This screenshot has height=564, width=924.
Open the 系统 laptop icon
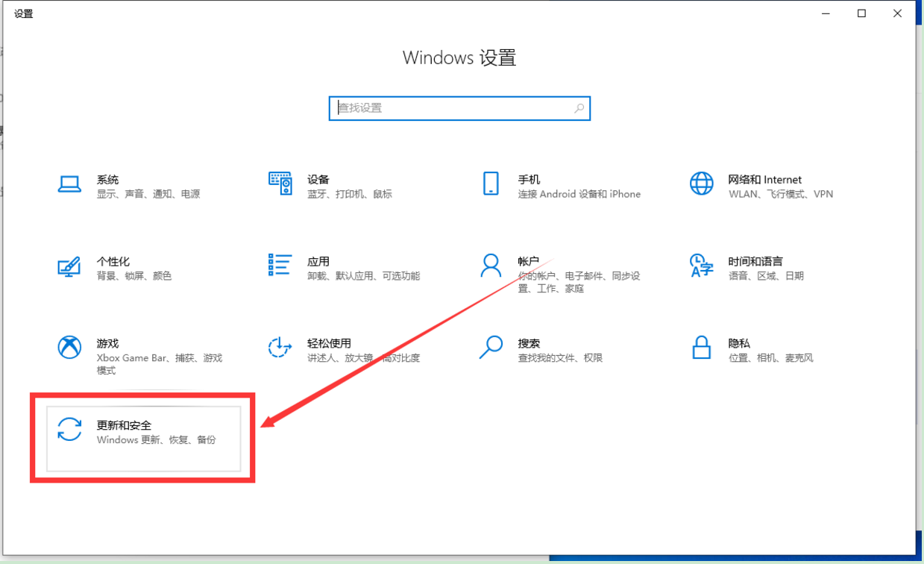pyautogui.click(x=69, y=184)
